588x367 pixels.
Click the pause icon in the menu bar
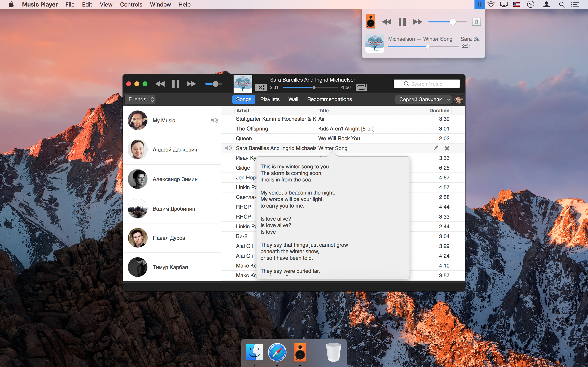(479, 4)
